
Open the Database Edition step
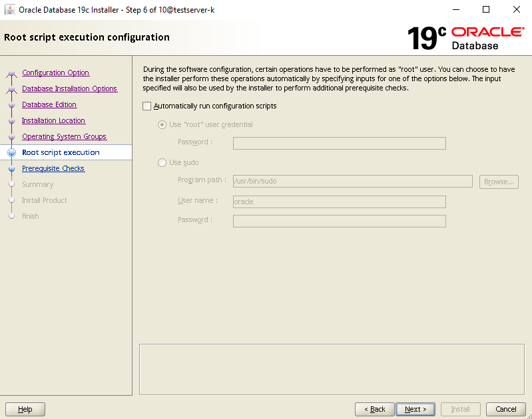pyautogui.click(x=49, y=104)
